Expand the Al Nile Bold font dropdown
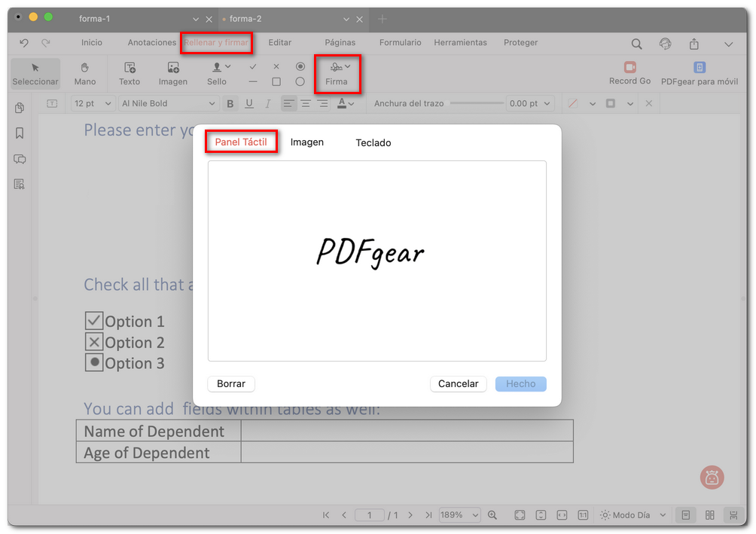This screenshot has width=756, height=534. pos(169,104)
